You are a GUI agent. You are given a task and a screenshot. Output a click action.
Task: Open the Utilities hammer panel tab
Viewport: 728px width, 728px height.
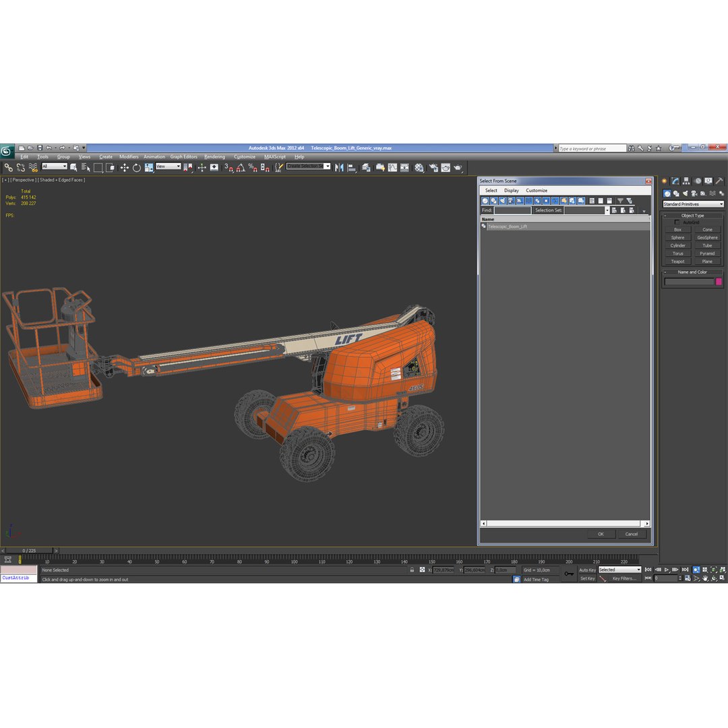(719, 181)
